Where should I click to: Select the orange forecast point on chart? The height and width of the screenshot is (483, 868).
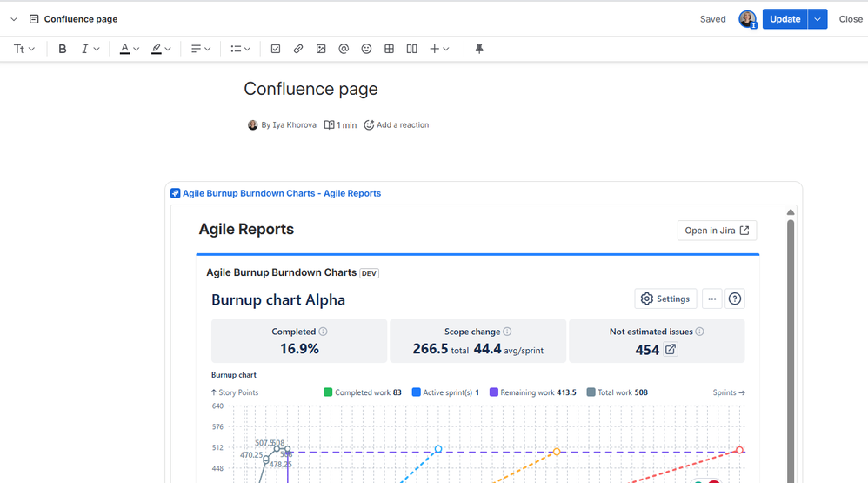tap(557, 452)
